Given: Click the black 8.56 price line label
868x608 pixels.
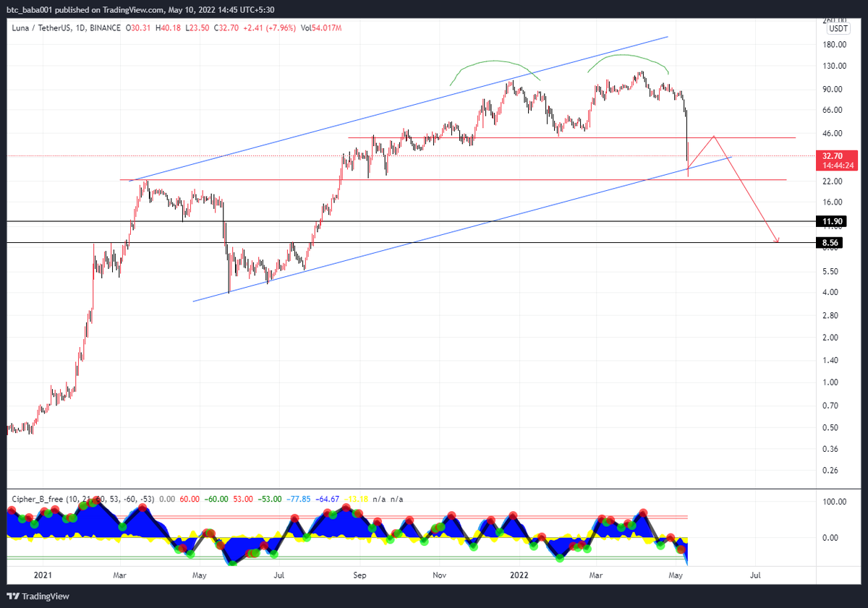Looking at the screenshot, I should [x=829, y=244].
